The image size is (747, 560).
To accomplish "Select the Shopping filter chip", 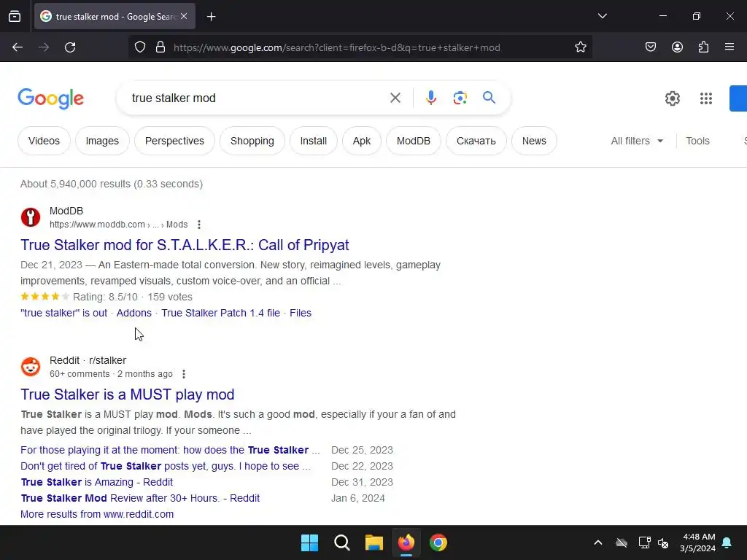I will (252, 141).
